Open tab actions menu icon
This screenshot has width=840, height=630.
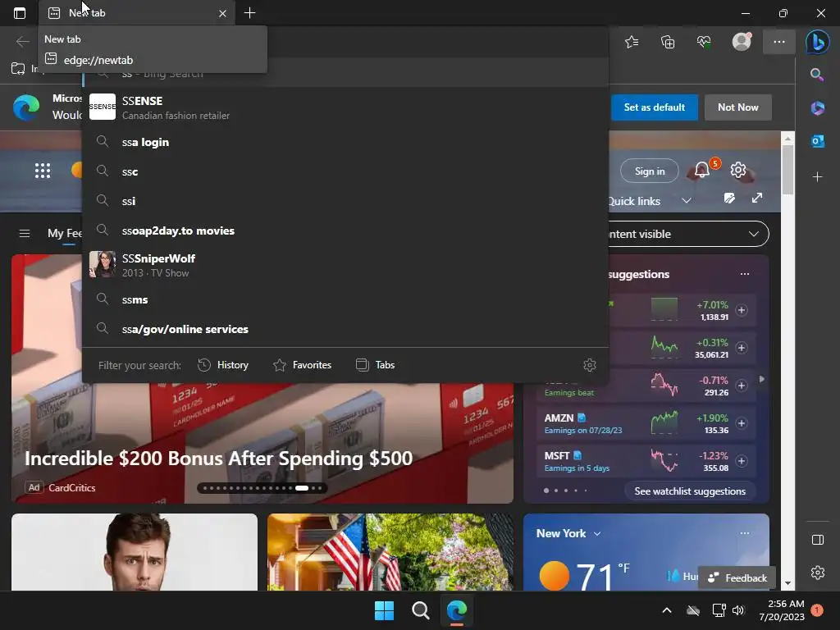coord(20,13)
